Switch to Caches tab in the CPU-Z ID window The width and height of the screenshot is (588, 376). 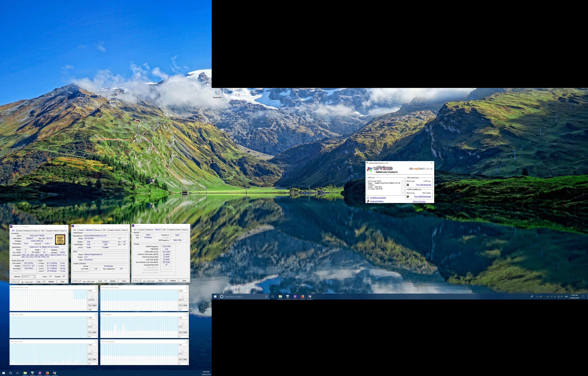20,231
